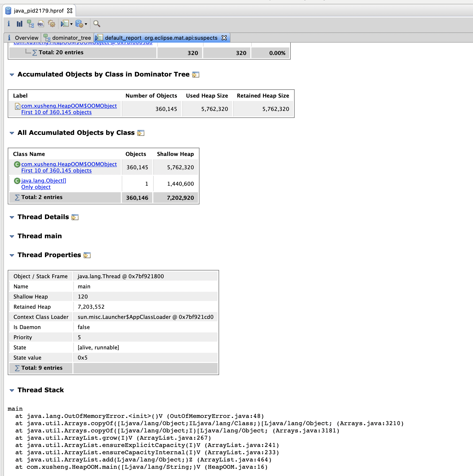Create a histogram via bar chart icon
The image size is (473, 476).
coord(19,24)
